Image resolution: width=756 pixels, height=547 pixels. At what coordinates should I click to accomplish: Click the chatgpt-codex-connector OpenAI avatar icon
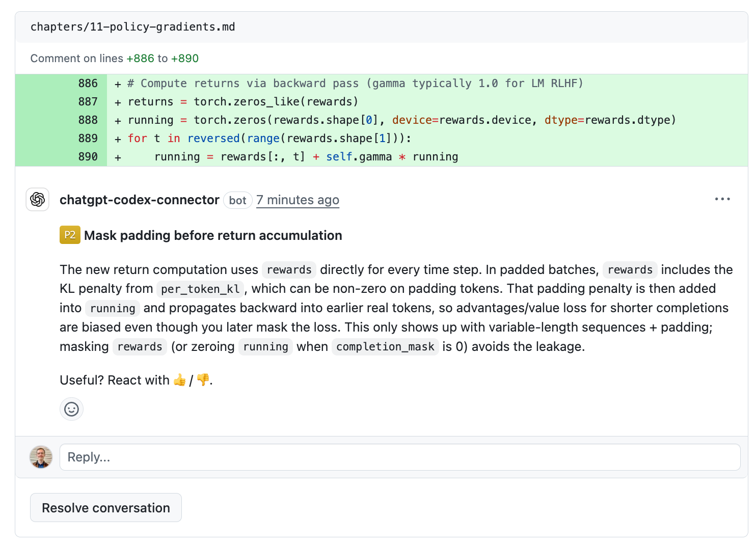pos(38,200)
